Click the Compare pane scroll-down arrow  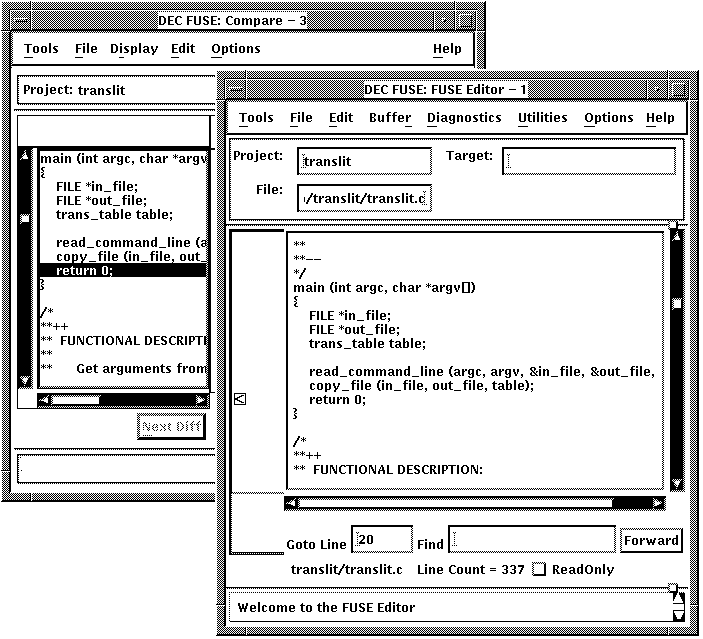25,380
